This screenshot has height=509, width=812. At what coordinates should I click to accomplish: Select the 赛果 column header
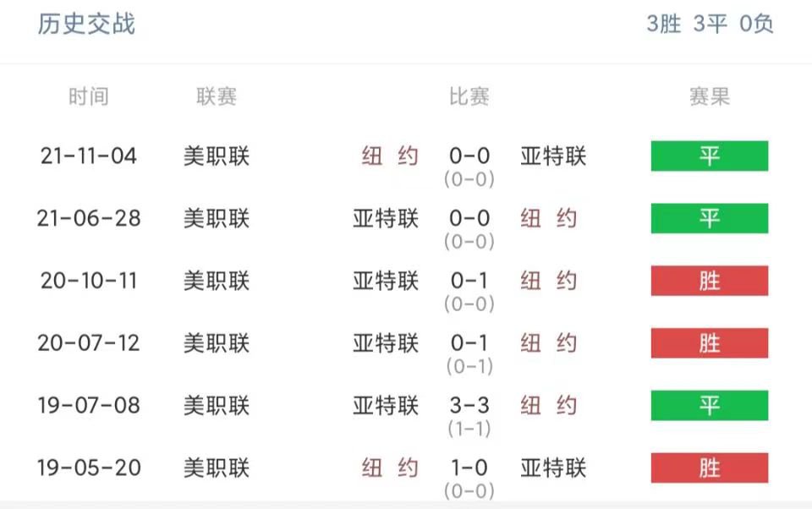tap(710, 97)
